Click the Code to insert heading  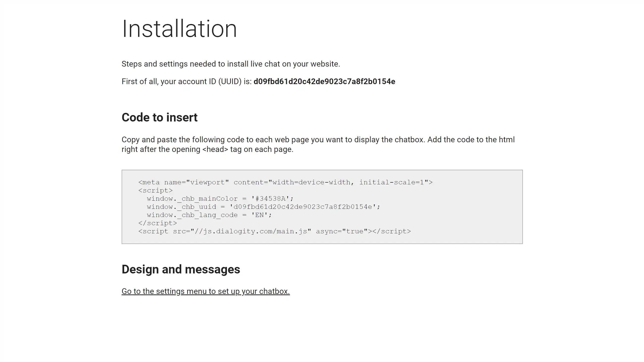point(160,118)
